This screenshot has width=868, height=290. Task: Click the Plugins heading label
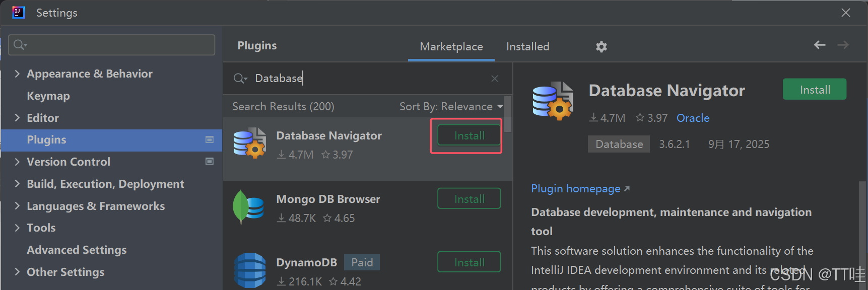pyautogui.click(x=257, y=46)
